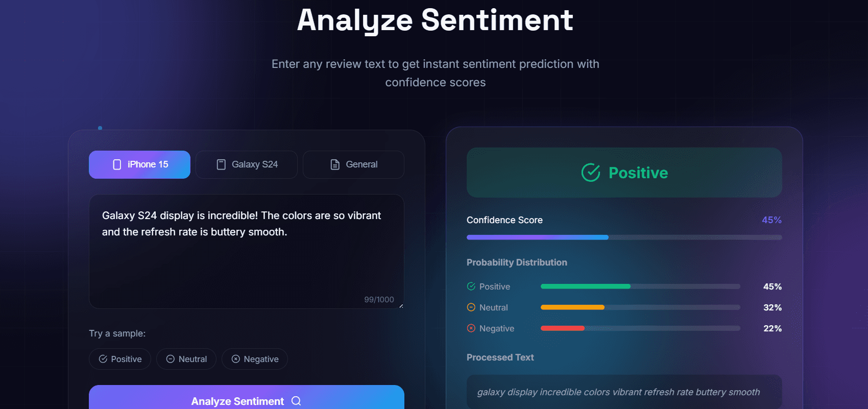868x409 pixels.
Task: Click the green checkmark beside the Positive result
Action: (x=590, y=173)
